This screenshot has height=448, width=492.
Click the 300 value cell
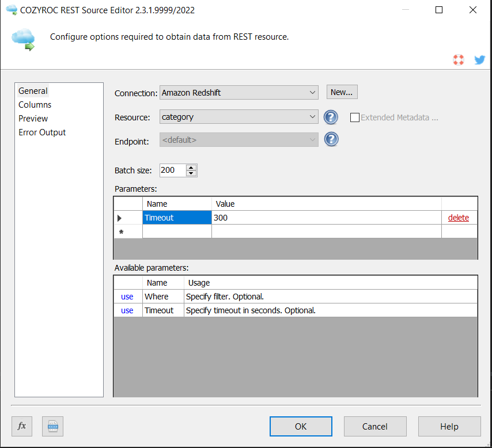point(327,218)
